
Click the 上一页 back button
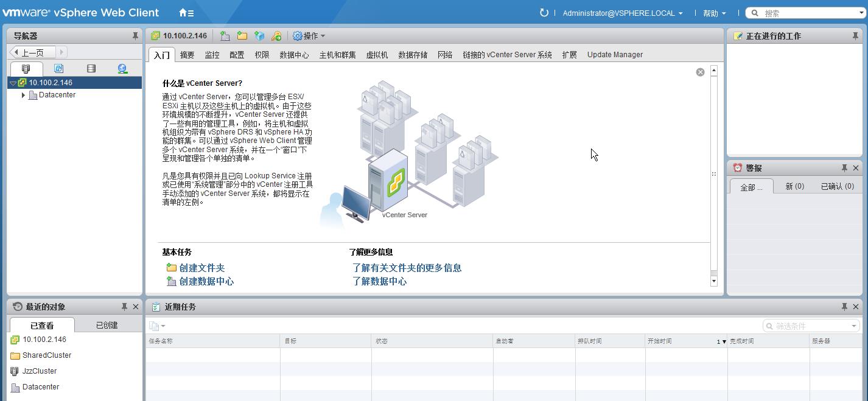(33, 52)
